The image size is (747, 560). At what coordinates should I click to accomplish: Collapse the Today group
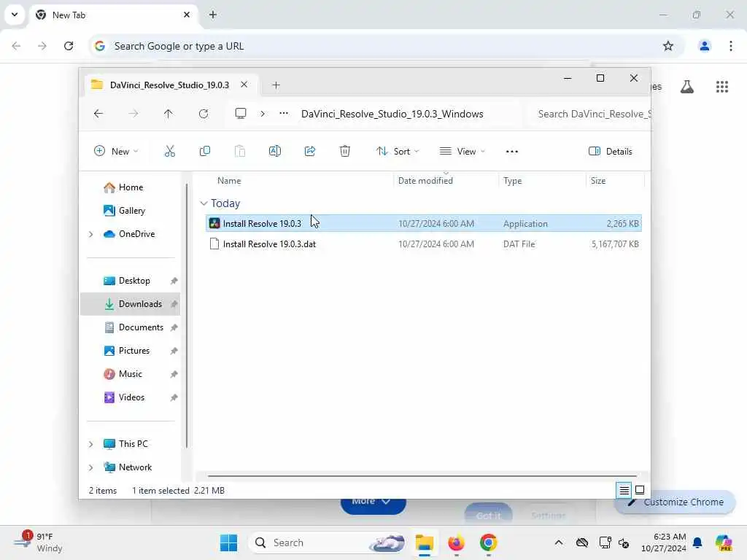(204, 203)
